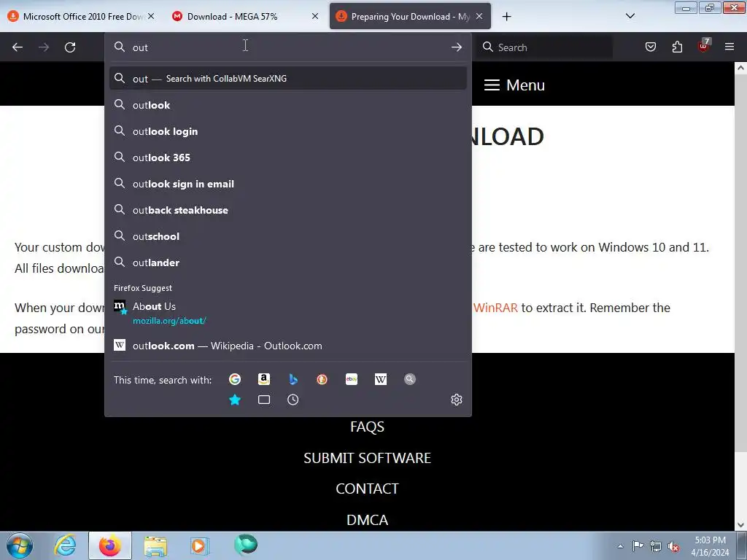Screen dimensions: 747x560
Task: Open the site Menu hamburger
Action: click(514, 85)
